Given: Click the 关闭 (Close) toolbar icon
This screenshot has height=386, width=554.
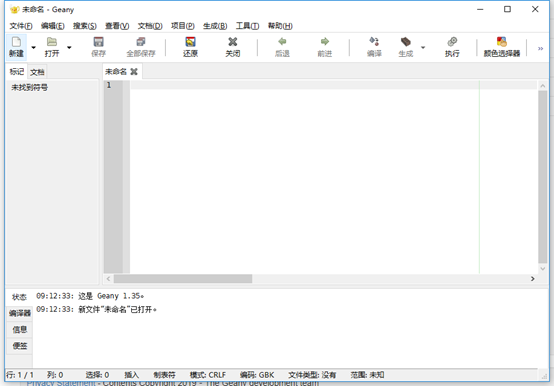Looking at the screenshot, I should pyautogui.click(x=232, y=42).
